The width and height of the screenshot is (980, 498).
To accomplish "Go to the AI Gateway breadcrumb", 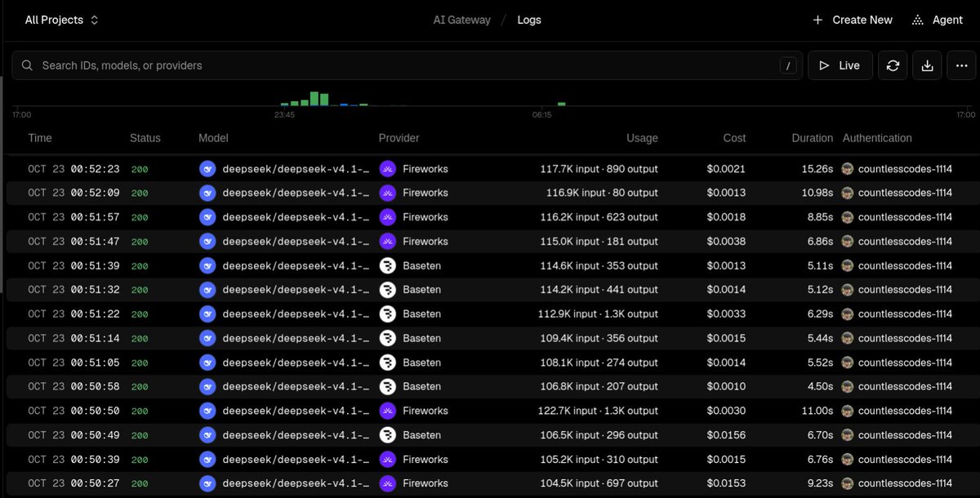I will (462, 20).
